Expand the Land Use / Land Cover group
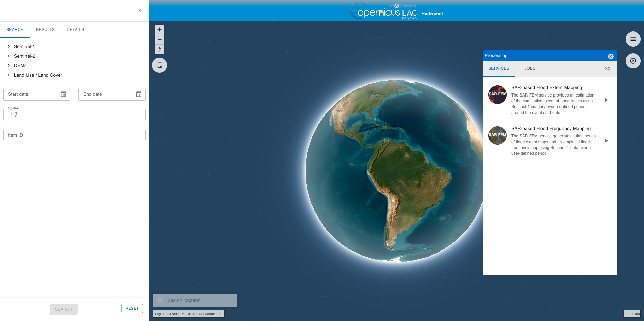644x321 pixels. tap(9, 75)
